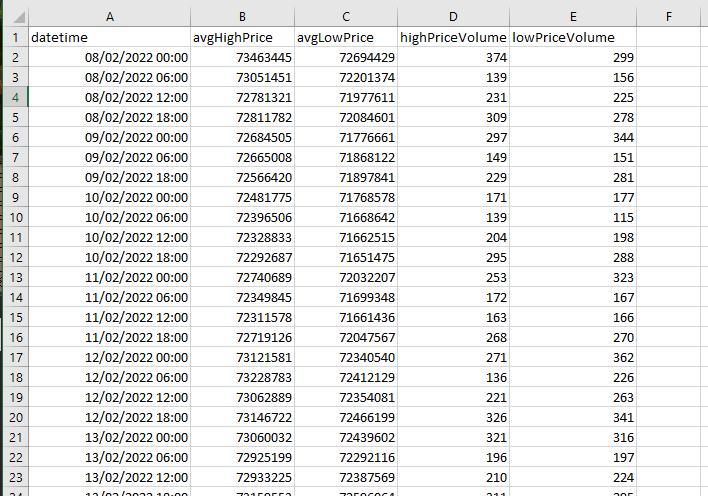
Task: Select row 1 header
Action: tap(16, 37)
